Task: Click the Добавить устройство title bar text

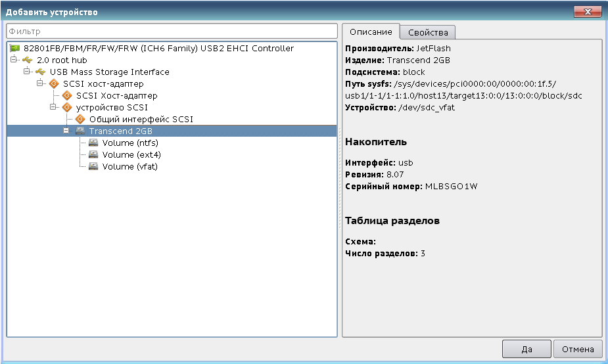Action: click(51, 12)
